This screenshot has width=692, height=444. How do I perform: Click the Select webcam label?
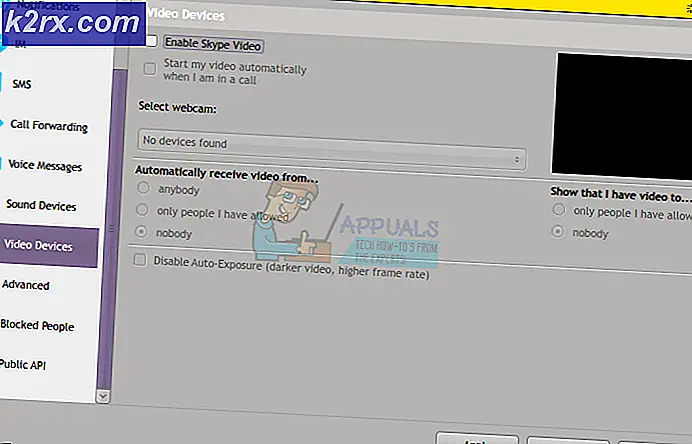click(177, 107)
